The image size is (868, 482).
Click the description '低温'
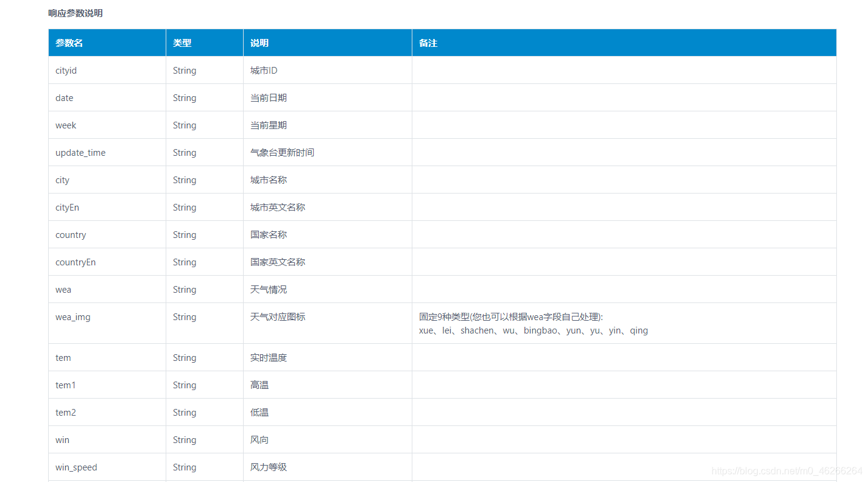[259, 413]
